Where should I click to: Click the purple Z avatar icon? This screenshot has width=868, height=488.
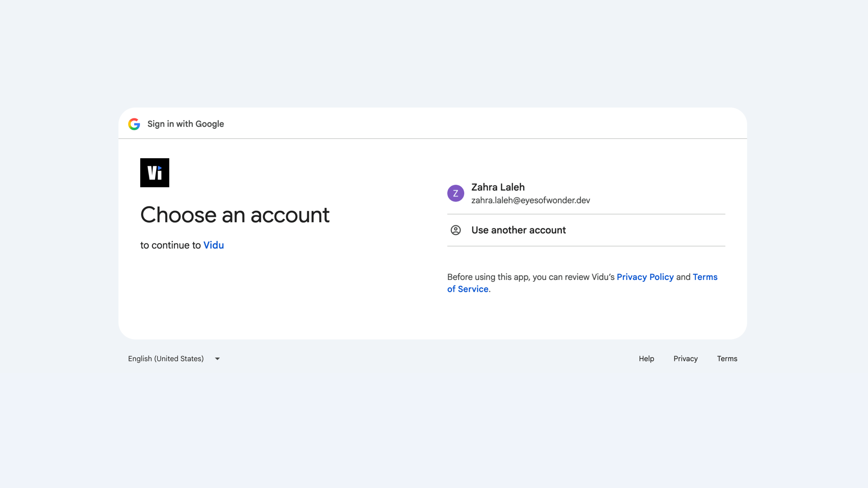(x=456, y=193)
